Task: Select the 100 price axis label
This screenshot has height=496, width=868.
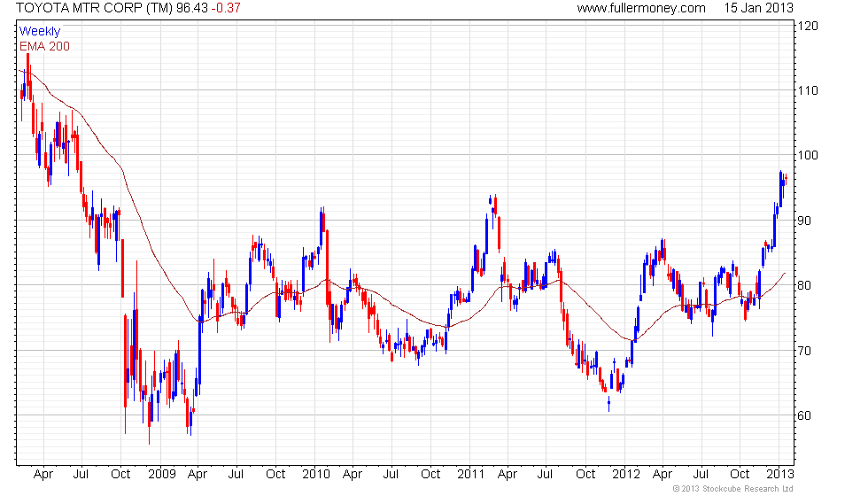Action: tap(808, 156)
